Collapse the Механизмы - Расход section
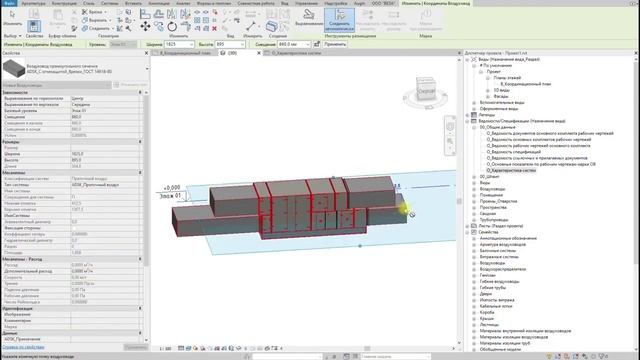The image size is (640, 360). [140, 259]
